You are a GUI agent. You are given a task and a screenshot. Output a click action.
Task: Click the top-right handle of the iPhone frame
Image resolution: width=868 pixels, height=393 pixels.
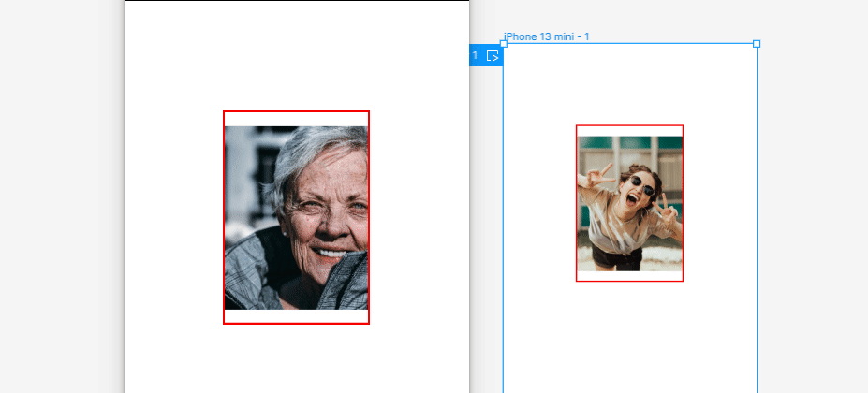(757, 44)
